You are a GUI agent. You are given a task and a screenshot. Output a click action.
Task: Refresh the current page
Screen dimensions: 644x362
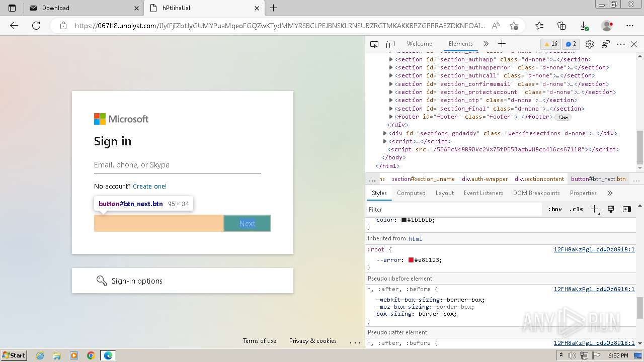[x=36, y=26]
